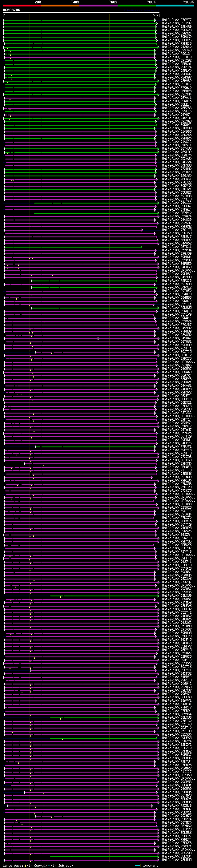This screenshot has width=197, height=868.
Task: Click the UniRef100_Q9FT14 label
Action: point(177,419)
